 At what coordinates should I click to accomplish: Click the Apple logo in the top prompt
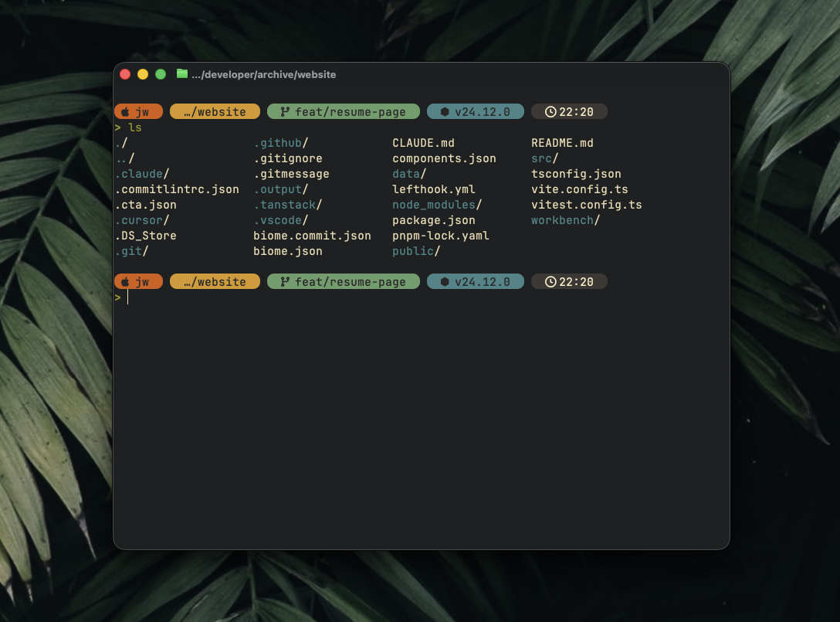click(125, 112)
